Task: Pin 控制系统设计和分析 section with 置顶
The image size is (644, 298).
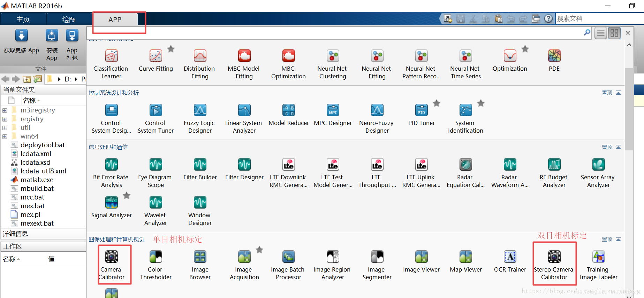Action: [607, 93]
